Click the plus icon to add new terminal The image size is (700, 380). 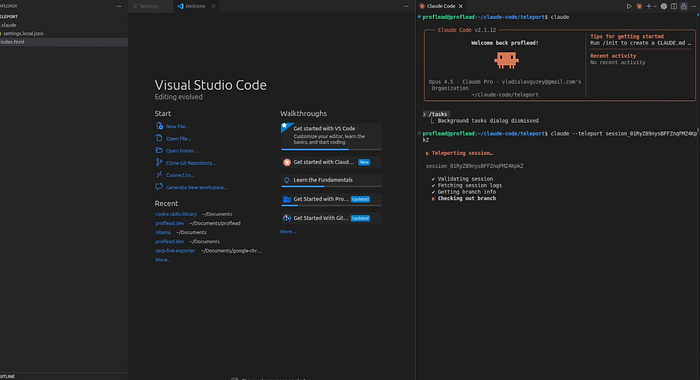point(649,6)
